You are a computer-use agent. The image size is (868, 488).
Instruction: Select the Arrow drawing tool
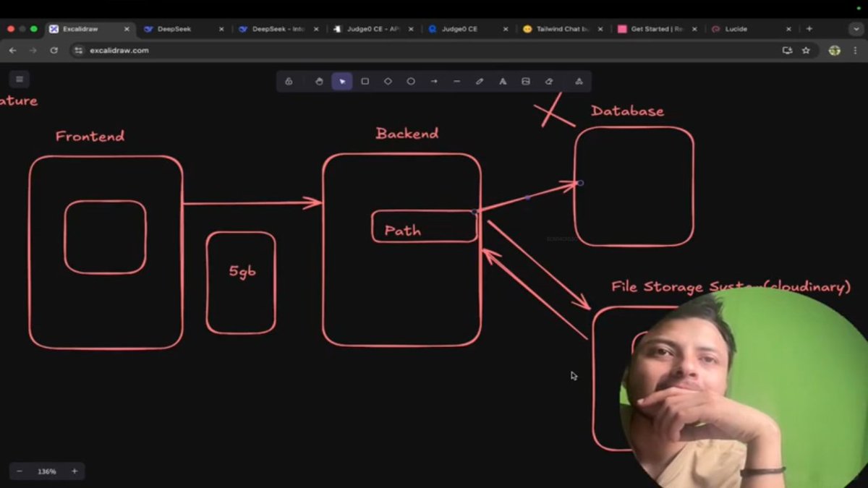[x=434, y=82]
